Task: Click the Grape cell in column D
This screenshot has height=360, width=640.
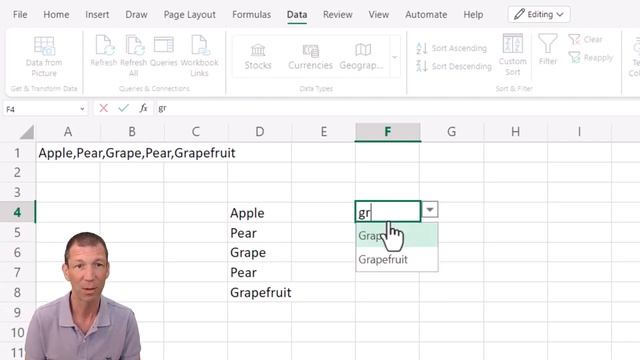Action: (x=260, y=253)
